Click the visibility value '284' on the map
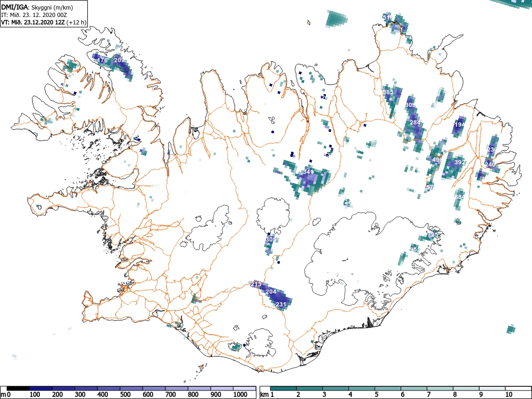The image size is (532, 399). click(415, 122)
